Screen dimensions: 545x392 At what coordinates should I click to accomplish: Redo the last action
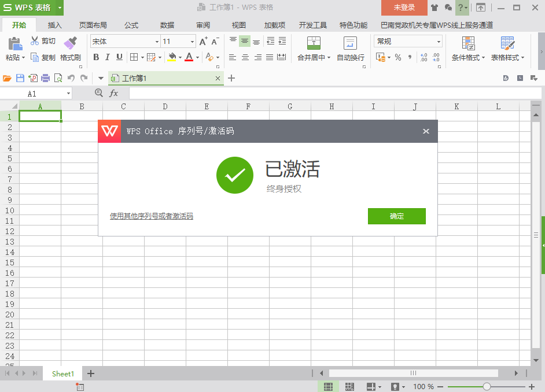tap(84, 78)
